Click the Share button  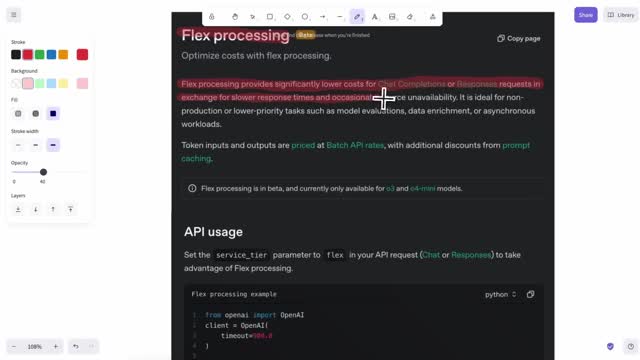[586, 15]
